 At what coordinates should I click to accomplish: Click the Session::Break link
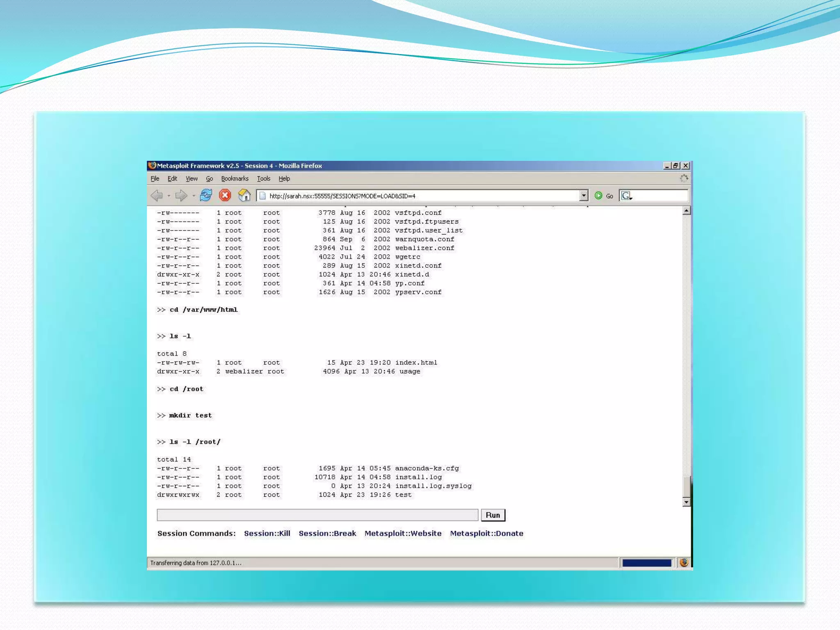(327, 533)
